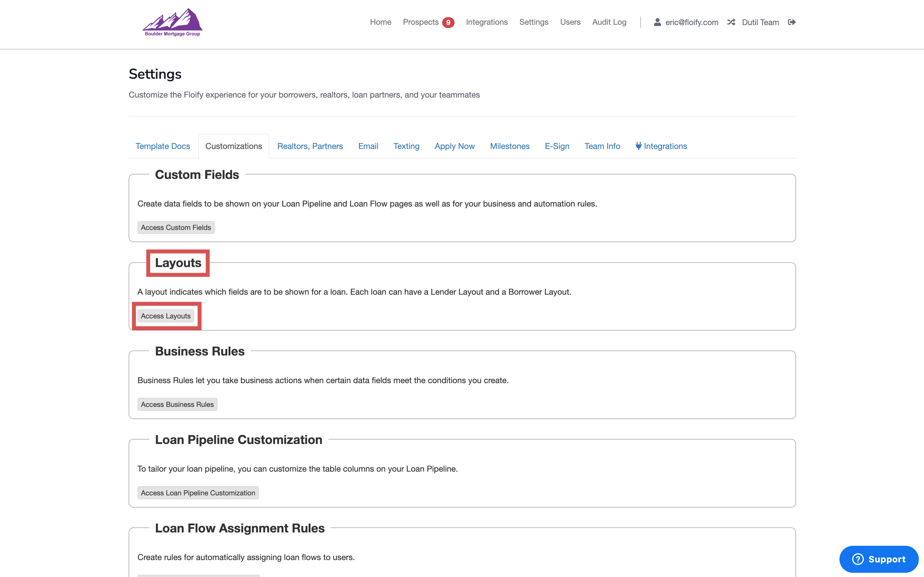Image resolution: width=924 pixels, height=577 pixels.
Task: Click the 'A layout indicates which fields' description
Action: point(354,292)
